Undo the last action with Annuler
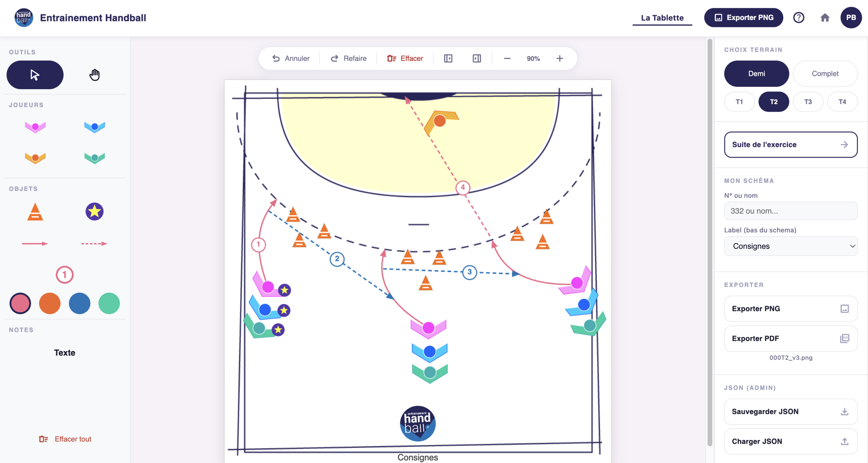Screen dimensions: 868x463 click(x=291, y=58)
